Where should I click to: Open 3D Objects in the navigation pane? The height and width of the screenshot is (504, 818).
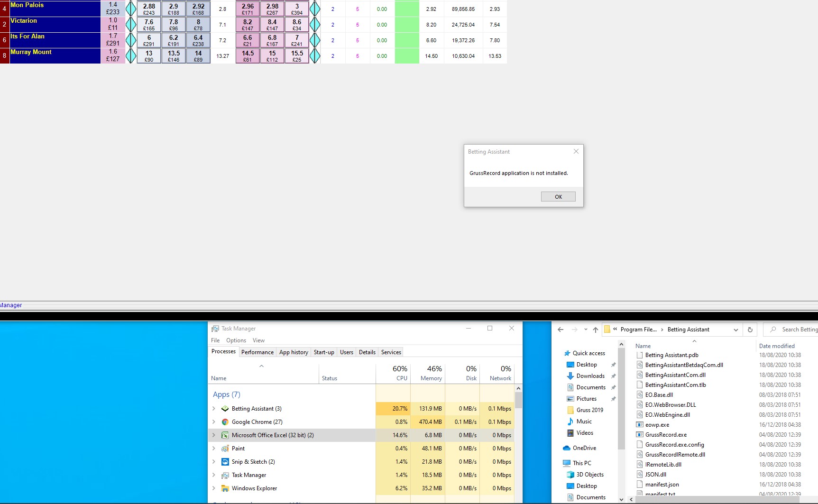point(590,475)
